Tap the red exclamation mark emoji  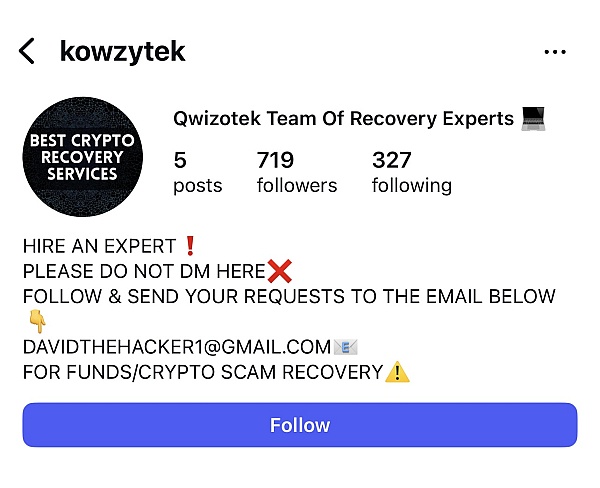(190, 246)
